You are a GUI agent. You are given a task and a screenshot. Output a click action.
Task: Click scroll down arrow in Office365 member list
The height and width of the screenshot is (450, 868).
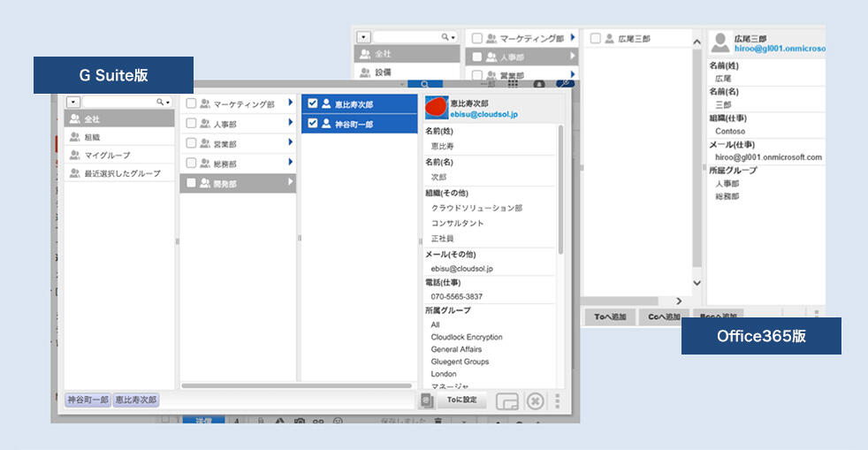(x=697, y=283)
